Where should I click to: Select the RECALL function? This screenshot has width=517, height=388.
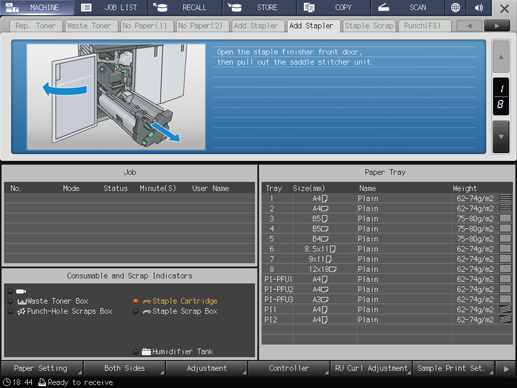185,8
